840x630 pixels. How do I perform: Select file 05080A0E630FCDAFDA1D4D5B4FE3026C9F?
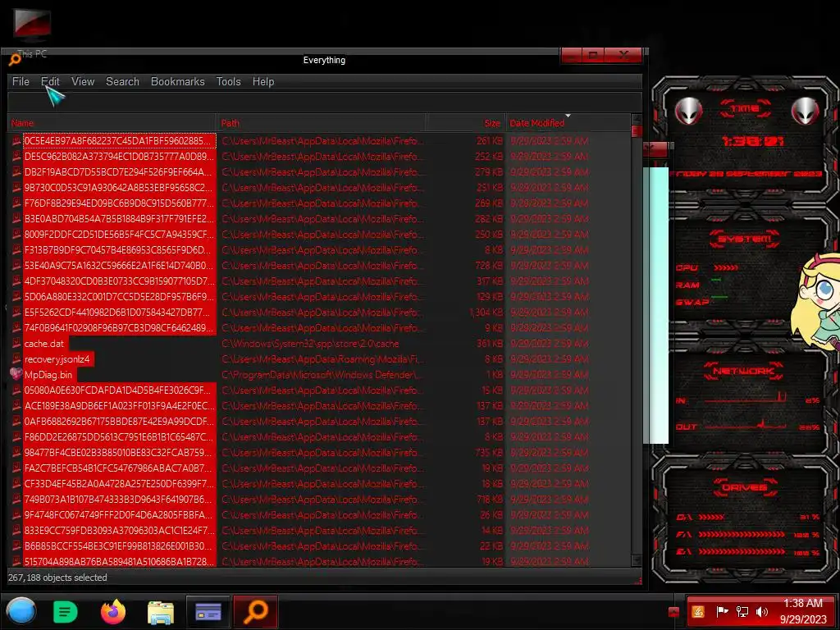119,390
